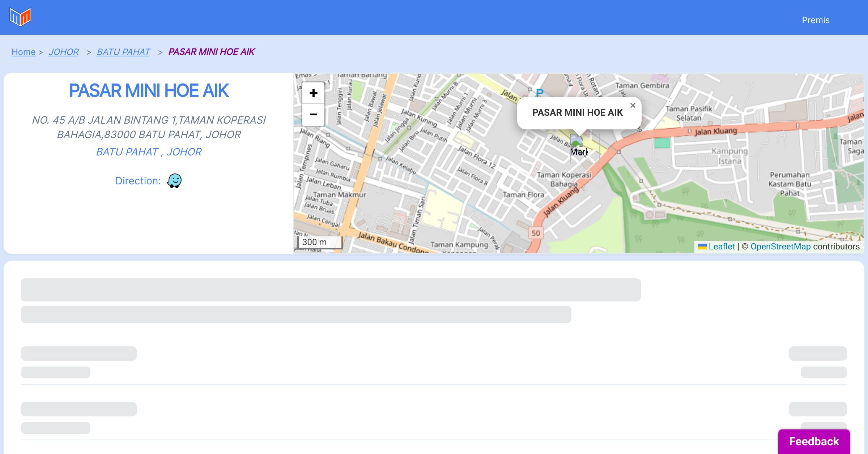Click the blue parking P icon on map

click(x=540, y=93)
